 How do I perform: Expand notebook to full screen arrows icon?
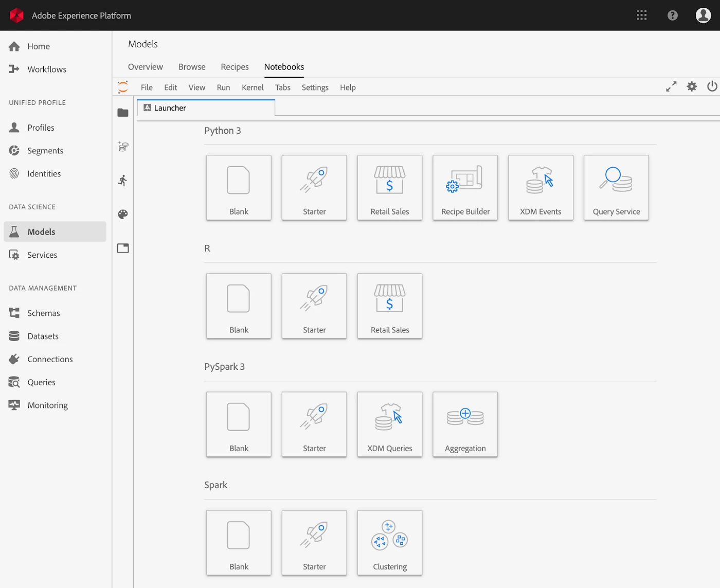(671, 87)
